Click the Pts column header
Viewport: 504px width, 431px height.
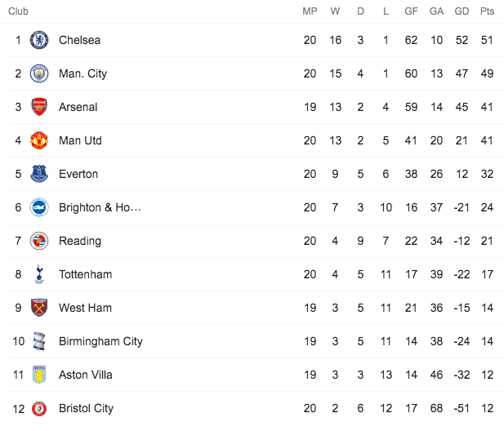(x=487, y=11)
